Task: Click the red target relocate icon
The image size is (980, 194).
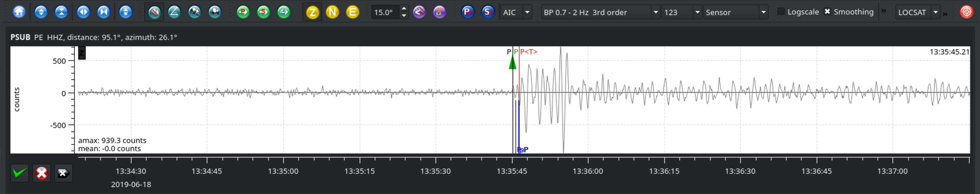Action: tap(966, 12)
